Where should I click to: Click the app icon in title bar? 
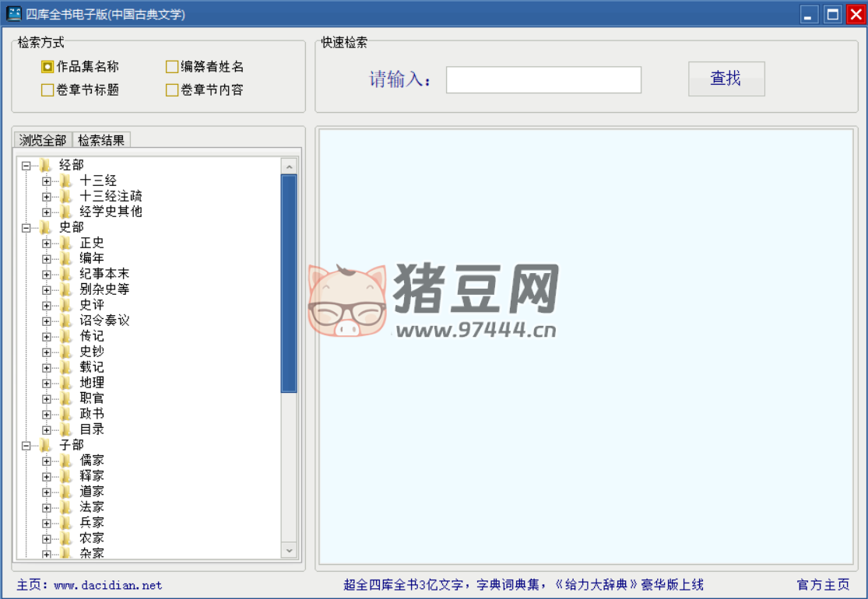14,14
